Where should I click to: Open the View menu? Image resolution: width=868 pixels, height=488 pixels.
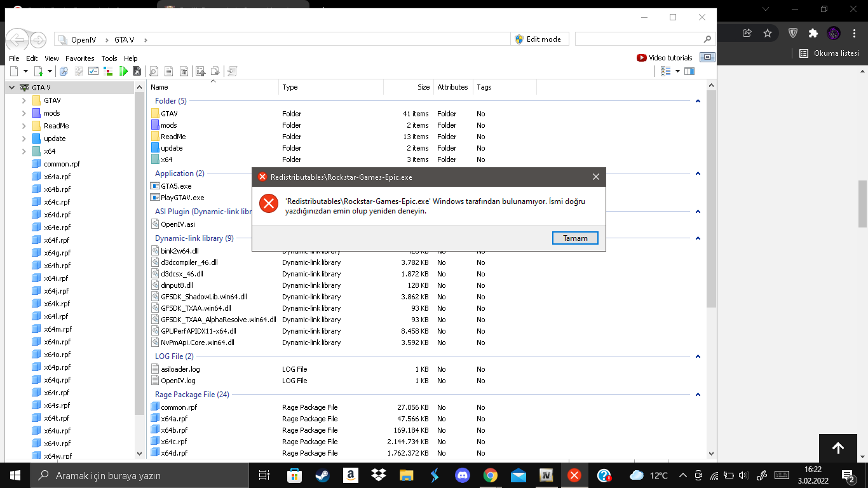pos(51,58)
